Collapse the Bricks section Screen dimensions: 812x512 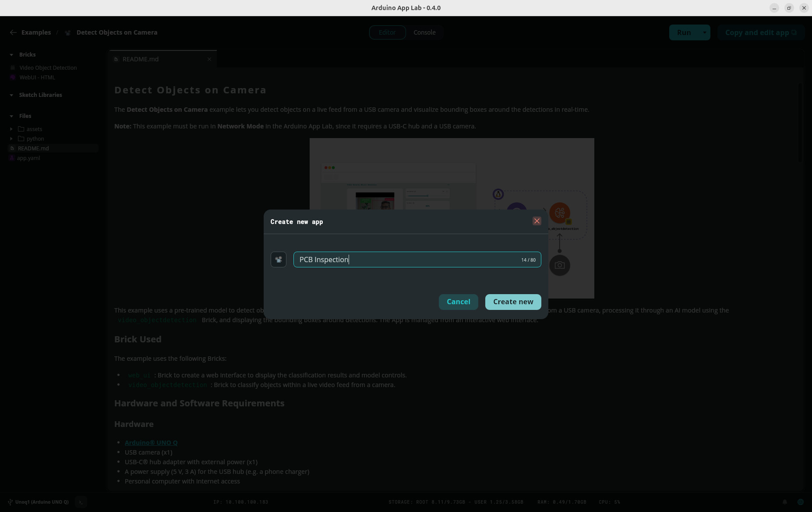[x=11, y=55]
